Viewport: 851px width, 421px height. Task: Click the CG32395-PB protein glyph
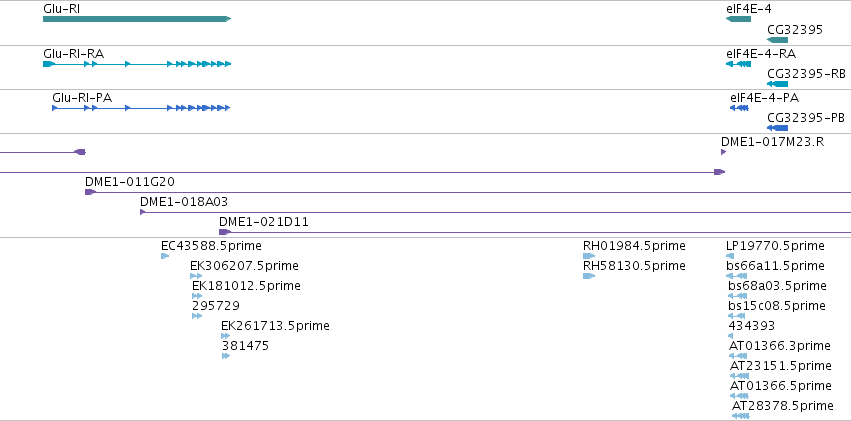coord(777,128)
